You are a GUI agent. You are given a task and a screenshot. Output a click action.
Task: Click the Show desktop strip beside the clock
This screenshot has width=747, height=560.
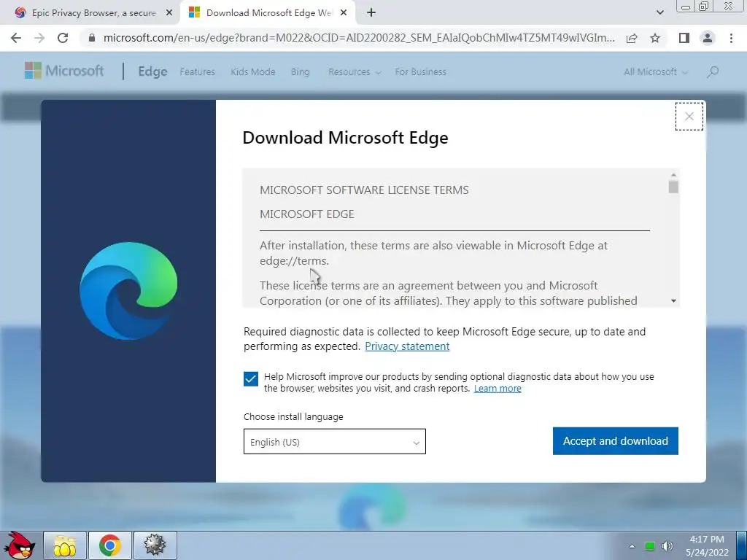(741, 545)
